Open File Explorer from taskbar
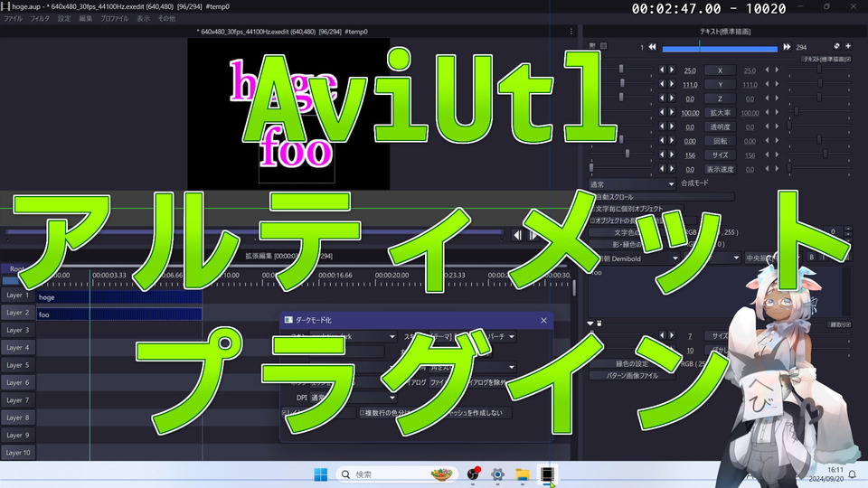 [522, 474]
